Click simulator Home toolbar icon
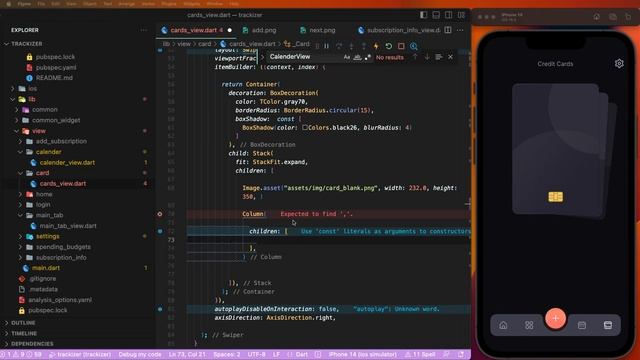 [x=597, y=17]
